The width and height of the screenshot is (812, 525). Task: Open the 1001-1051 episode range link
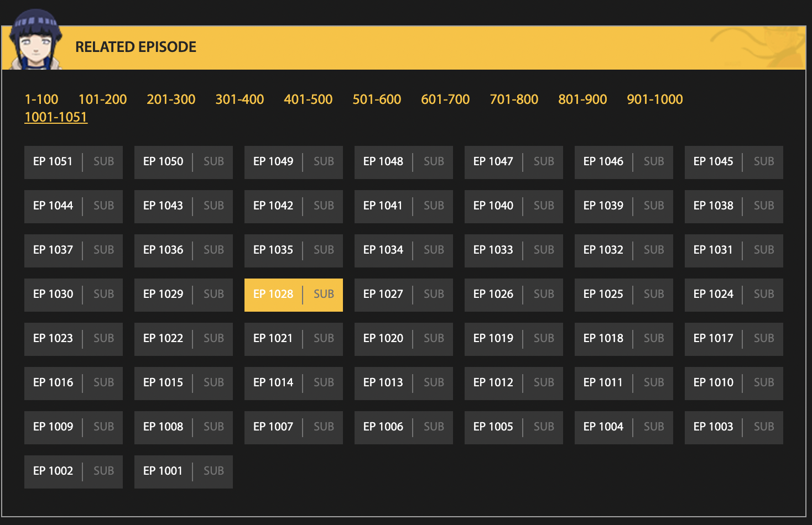[56, 117]
